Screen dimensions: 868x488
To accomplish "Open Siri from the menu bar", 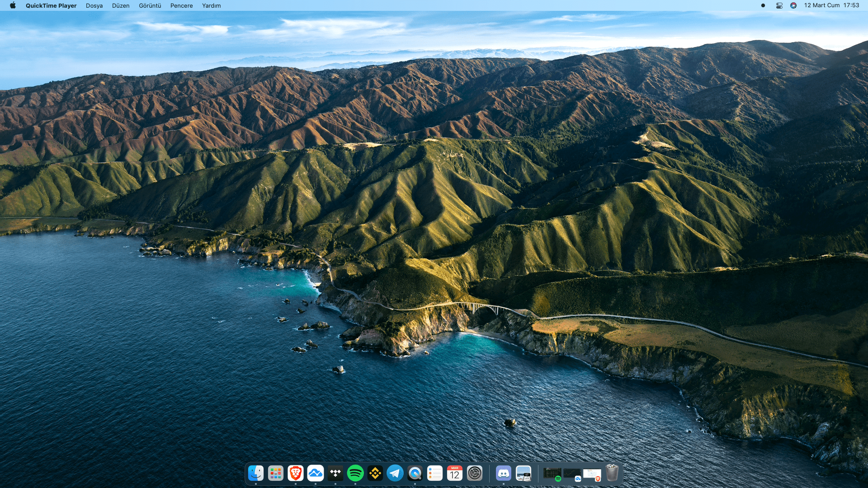I will coord(793,5).
